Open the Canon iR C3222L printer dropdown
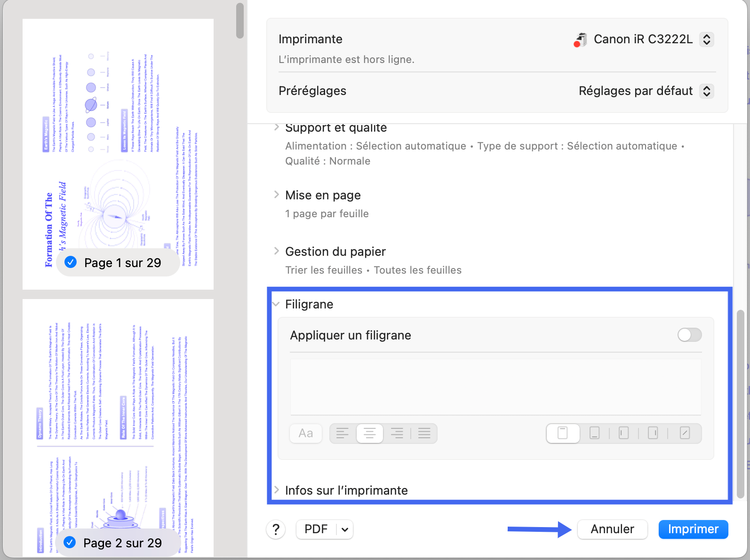The height and width of the screenshot is (560, 750). click(x=706, y=39)
